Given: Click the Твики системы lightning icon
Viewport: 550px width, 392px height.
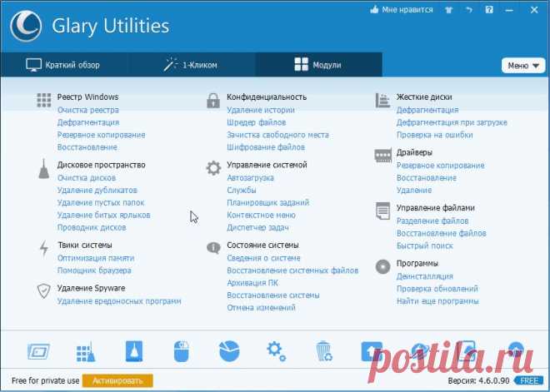Looking at the screenshot, I should [x=44, y=248].
